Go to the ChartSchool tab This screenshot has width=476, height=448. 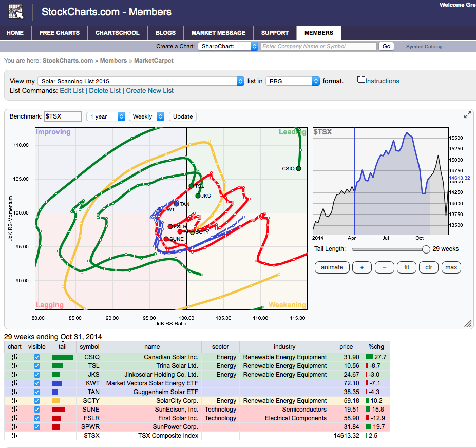tap(117, 33)
